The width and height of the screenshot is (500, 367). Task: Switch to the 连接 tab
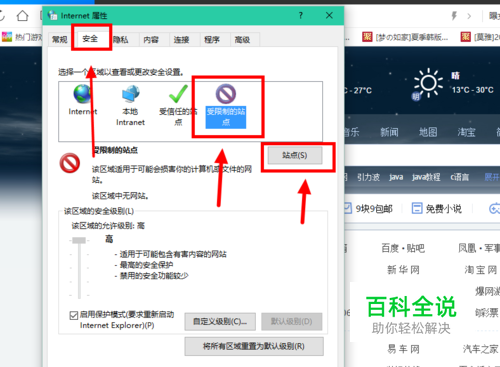coord(181,40)
